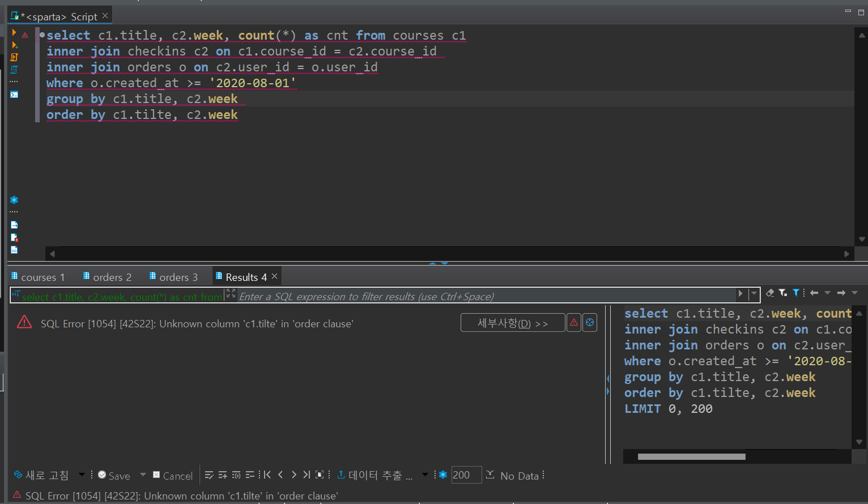
Task: Click the fetch all rows bracket icon
Action: [x=320, y=475]
